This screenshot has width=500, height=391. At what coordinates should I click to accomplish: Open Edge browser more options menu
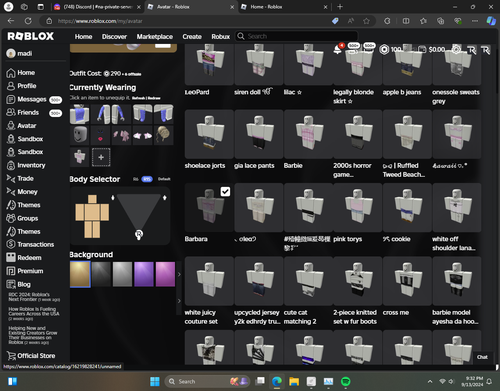point(475,21)
